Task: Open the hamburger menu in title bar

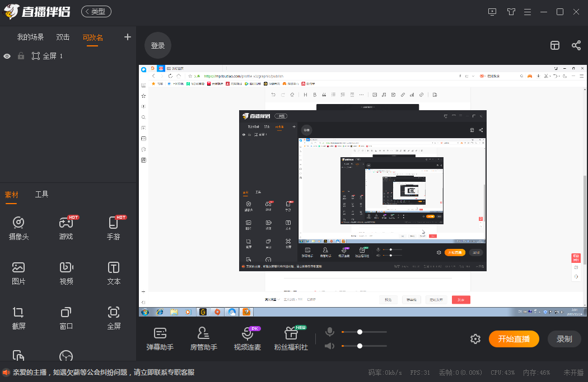Action: 528,12
